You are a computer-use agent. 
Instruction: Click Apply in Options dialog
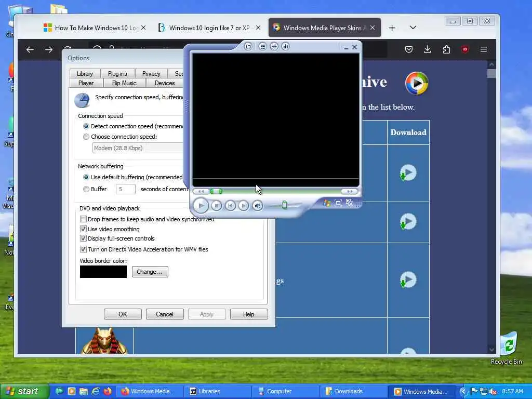tap(207, 314)
